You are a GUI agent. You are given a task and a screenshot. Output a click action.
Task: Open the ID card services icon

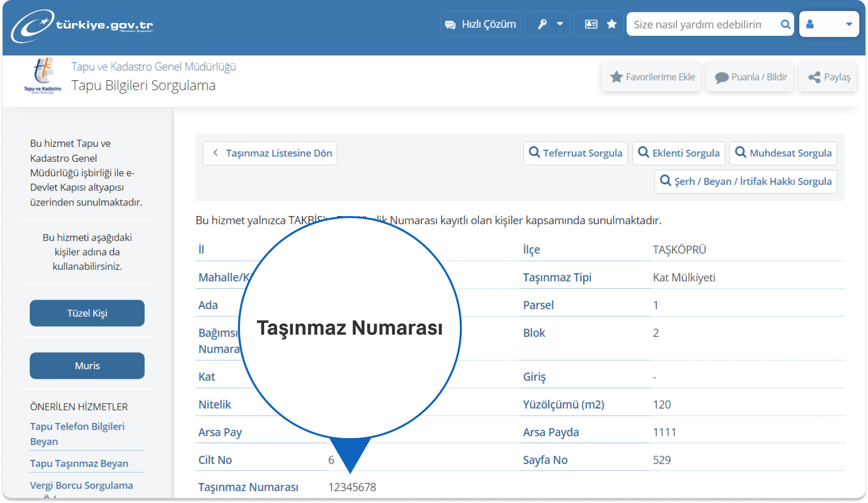(591, 24)
